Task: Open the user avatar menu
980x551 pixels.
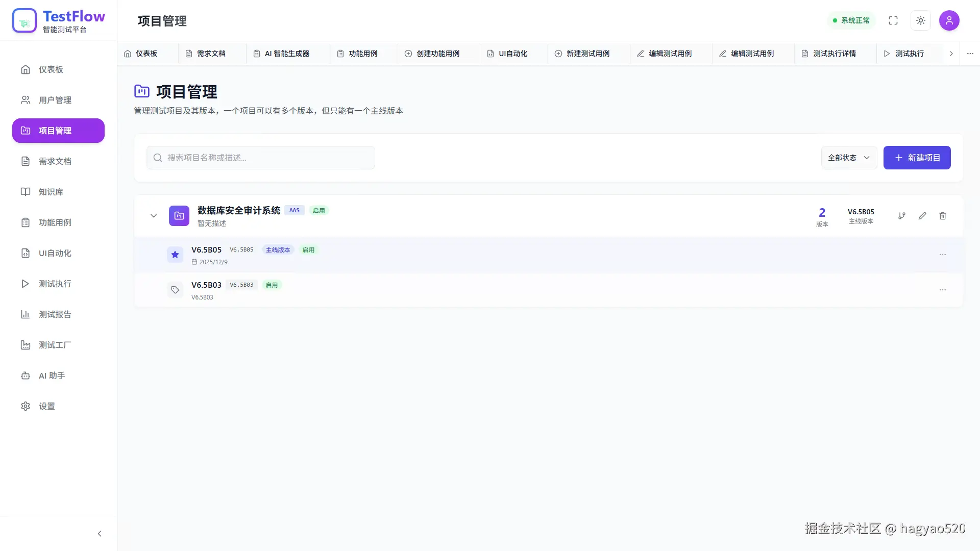Action: (949, 20)
